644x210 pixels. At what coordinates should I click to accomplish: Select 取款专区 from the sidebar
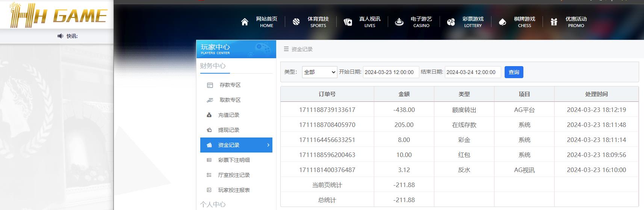click(x=230, y=100)
